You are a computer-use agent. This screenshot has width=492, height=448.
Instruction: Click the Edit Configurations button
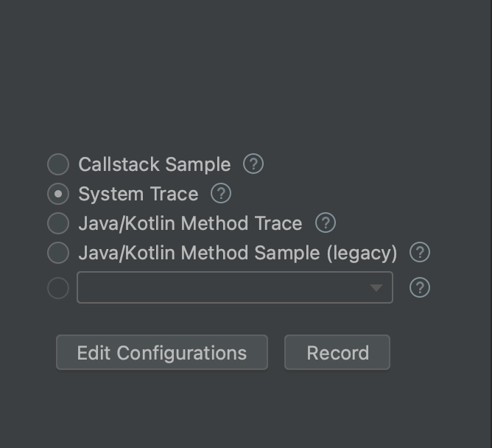161,353
